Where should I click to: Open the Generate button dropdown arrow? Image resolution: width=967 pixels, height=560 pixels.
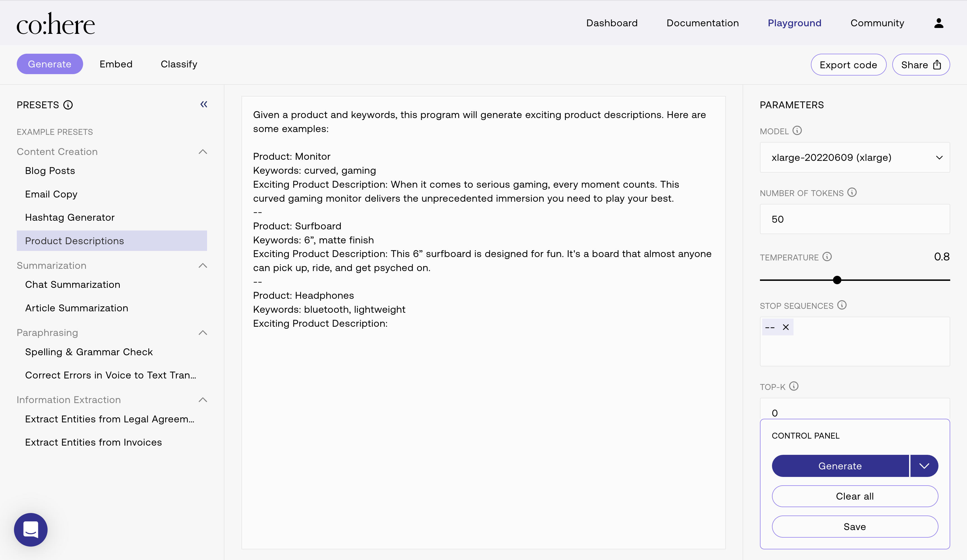click(x=924, y=466)
